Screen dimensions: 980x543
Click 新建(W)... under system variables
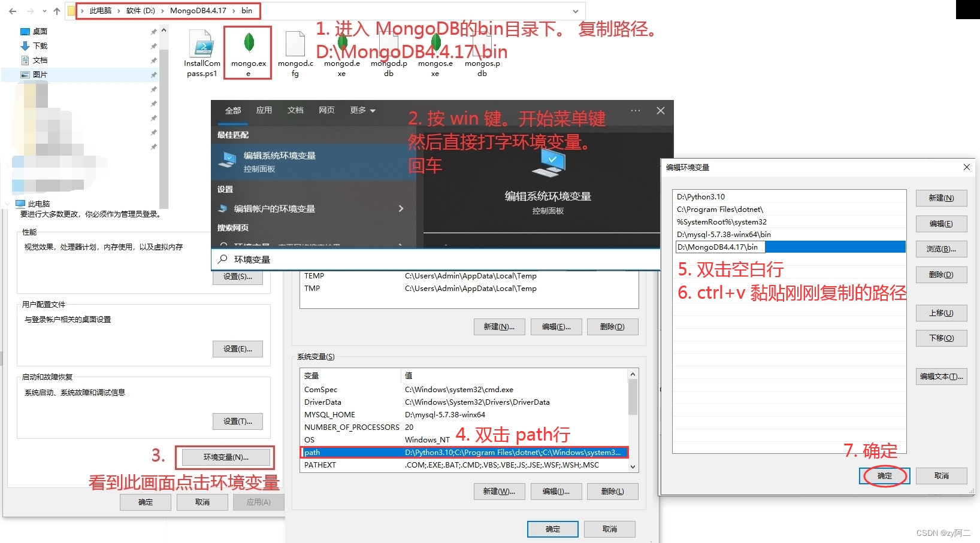point(499,492)
